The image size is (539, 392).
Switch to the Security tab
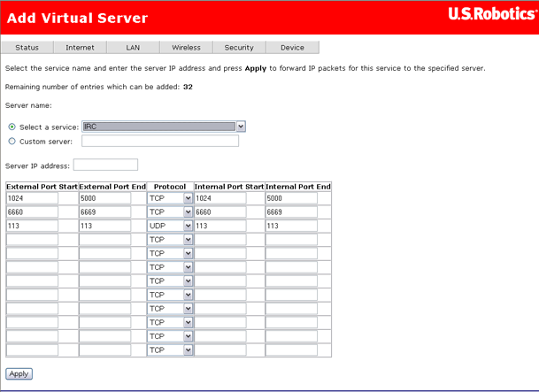click(x=239, y=48)
